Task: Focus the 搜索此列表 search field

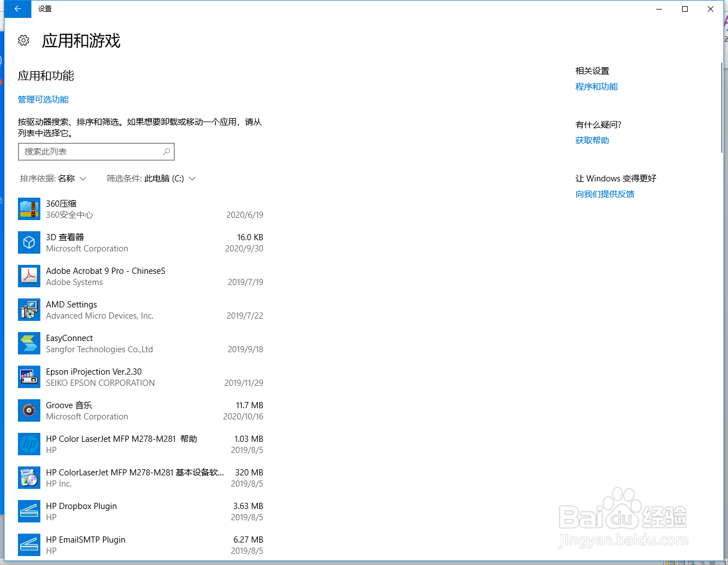Action: point(96,152)
